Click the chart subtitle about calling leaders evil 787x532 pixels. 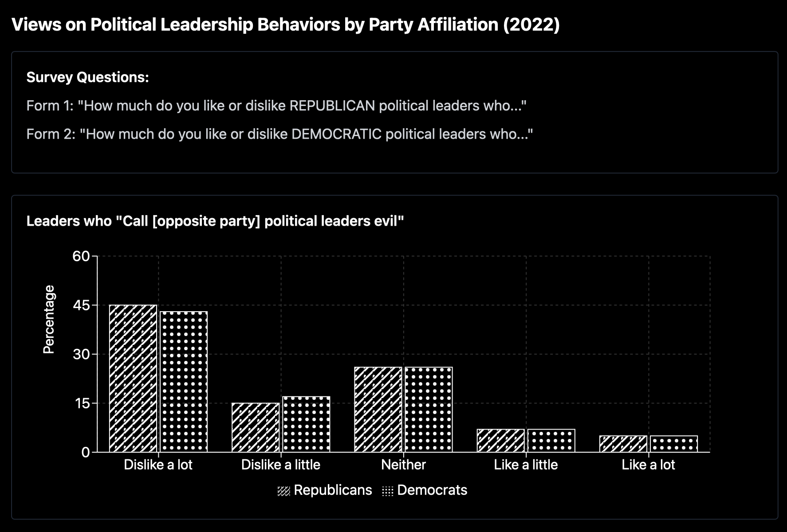click(215, 221)
